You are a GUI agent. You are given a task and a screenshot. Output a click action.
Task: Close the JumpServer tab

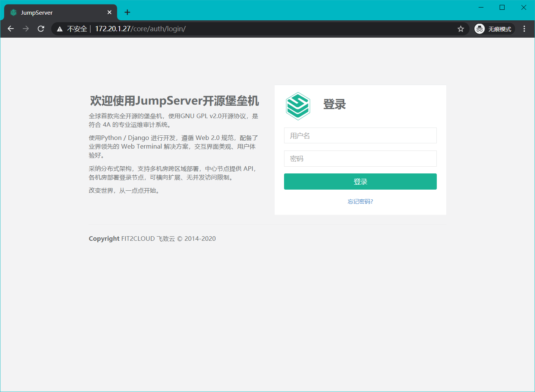coord(109,12)
